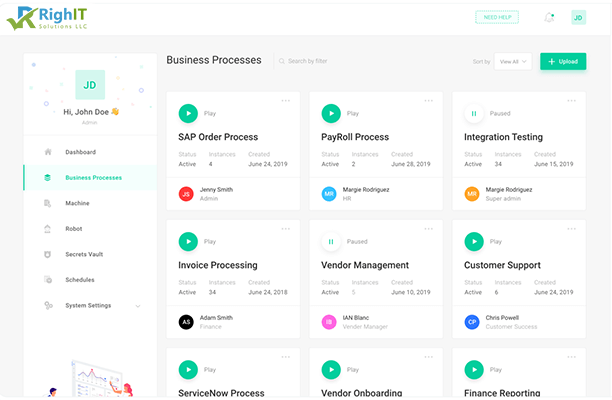
Task: Click the Schedules calendar icon
Action: point(47,280)
